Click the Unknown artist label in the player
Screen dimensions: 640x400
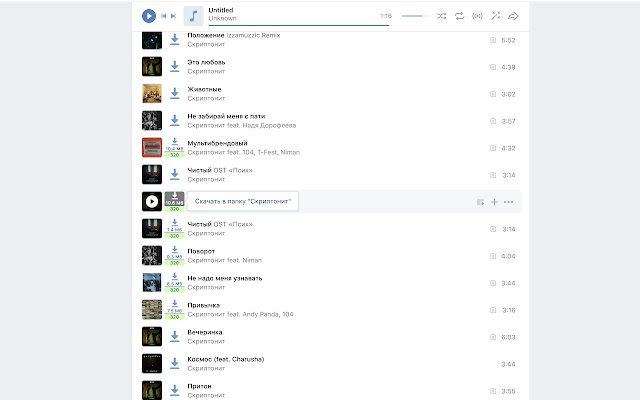pos(222,18)
